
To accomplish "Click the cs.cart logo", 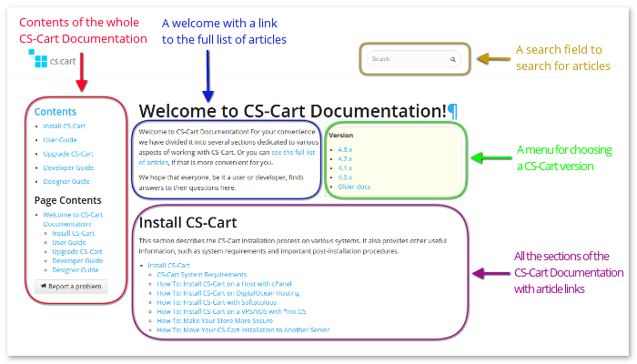I will coord(52,59).
